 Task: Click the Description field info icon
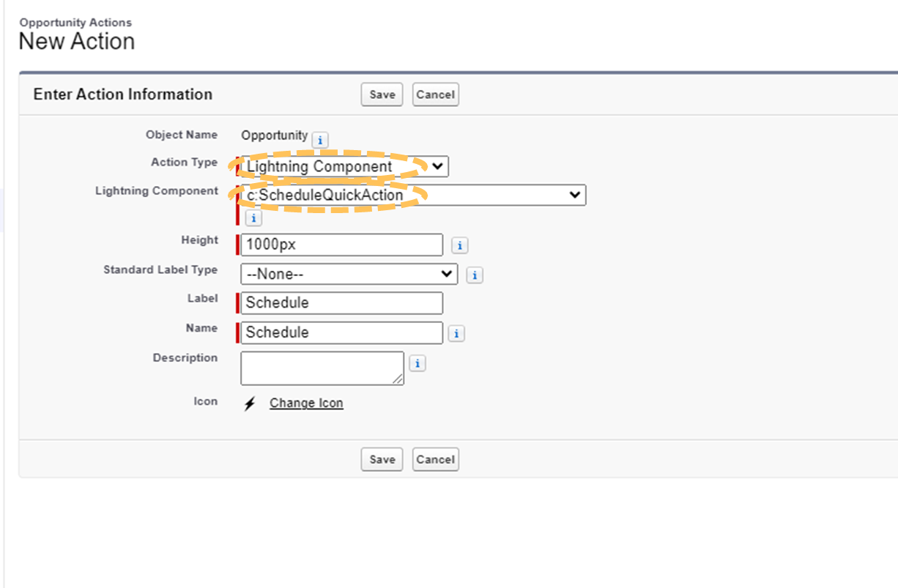point(417,363)
